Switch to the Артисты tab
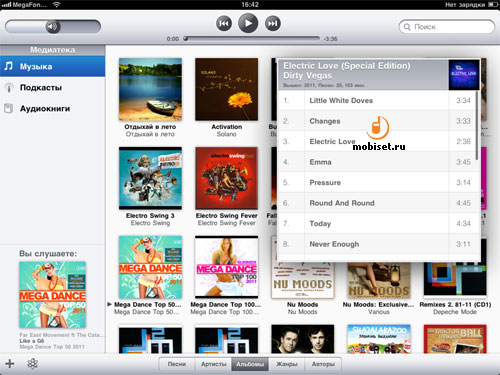 pyautogui.click(x=213, y=364)
